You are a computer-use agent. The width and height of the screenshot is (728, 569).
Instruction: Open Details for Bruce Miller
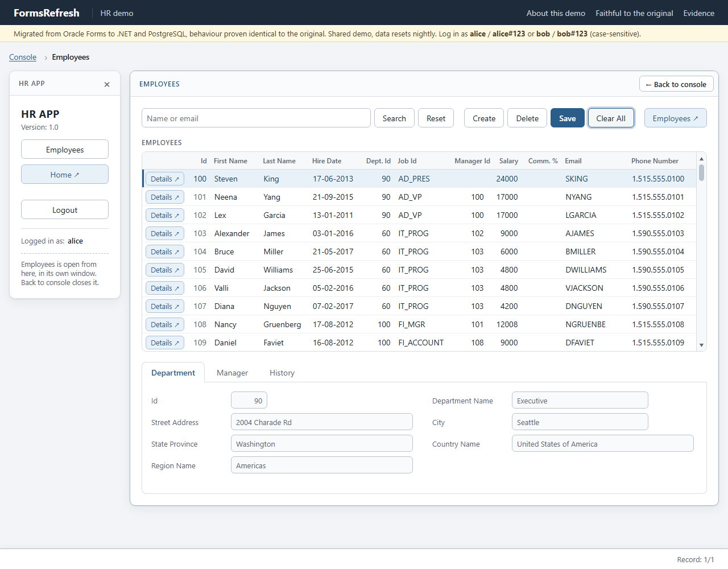[x=165, y=251]
